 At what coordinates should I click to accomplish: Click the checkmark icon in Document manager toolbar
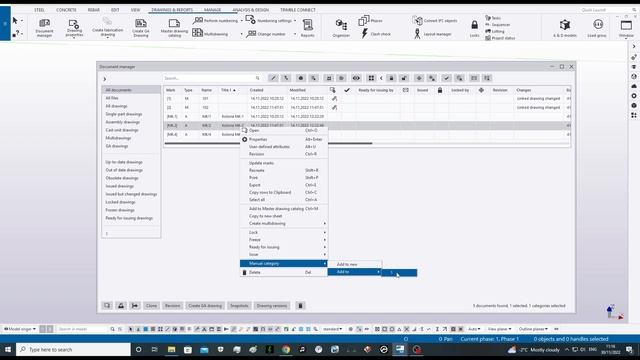(x=447, y=78)
